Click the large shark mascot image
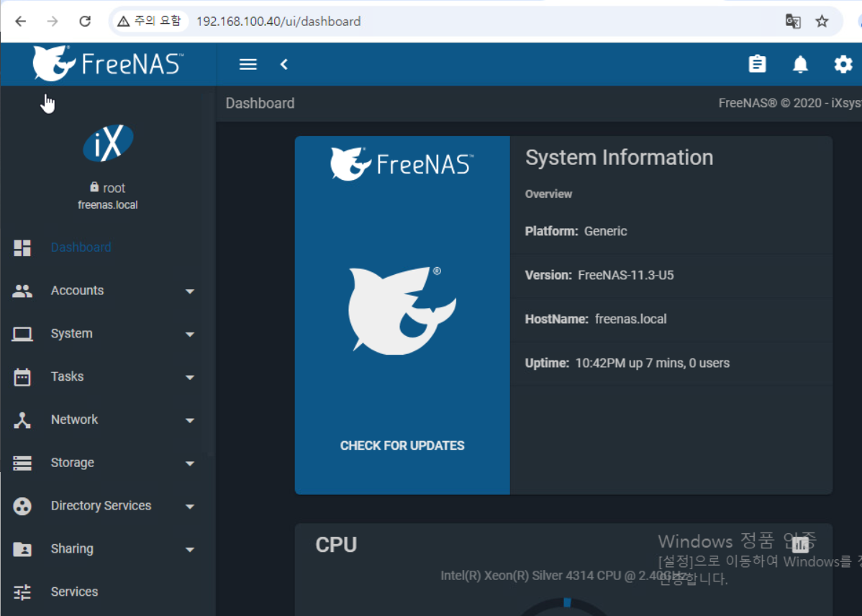862x616 pixels. click(402, 311)
